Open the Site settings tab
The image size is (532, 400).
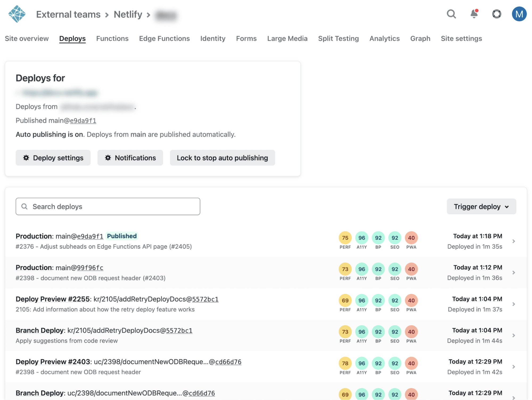click(461, 39)
